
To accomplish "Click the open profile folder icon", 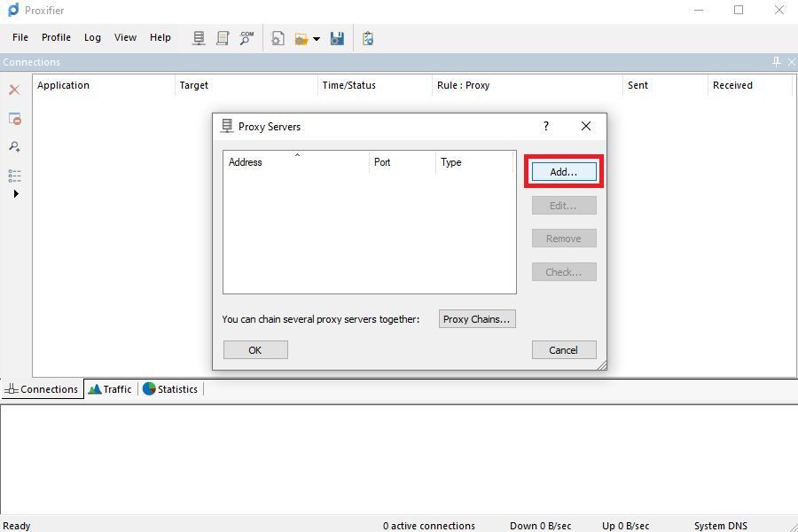I will (x=301, y=39).
